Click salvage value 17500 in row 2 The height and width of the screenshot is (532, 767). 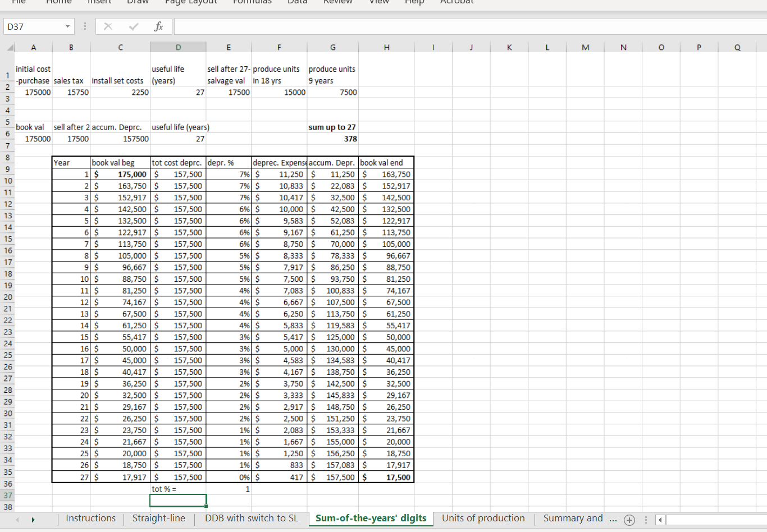[229, 92]
